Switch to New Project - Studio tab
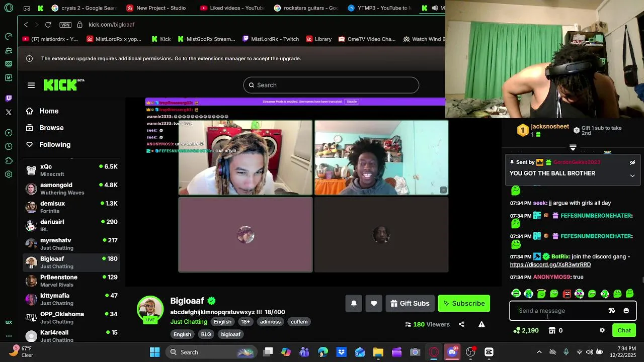 click(156, 8)
